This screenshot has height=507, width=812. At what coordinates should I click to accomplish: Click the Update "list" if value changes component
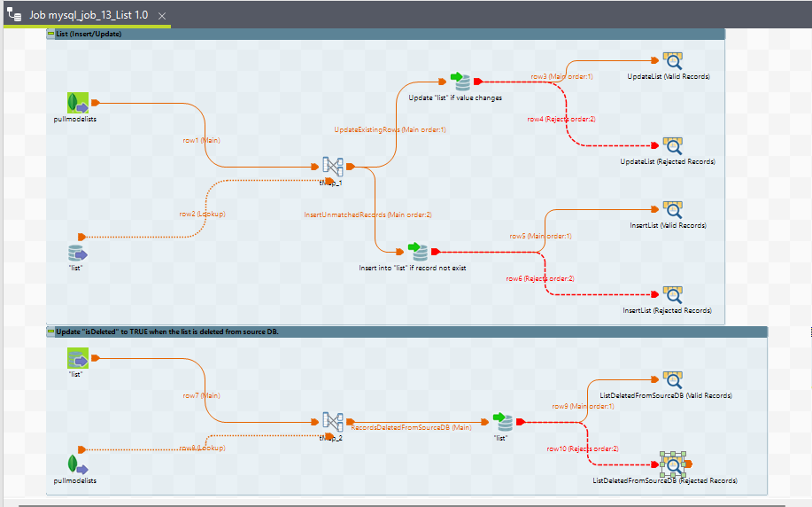click(x=461, y=82)
